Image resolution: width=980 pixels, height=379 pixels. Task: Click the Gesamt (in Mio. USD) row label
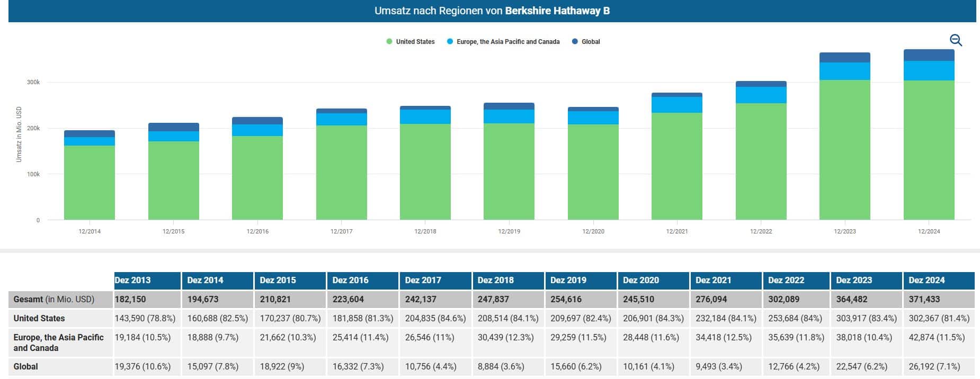(54, 299)
